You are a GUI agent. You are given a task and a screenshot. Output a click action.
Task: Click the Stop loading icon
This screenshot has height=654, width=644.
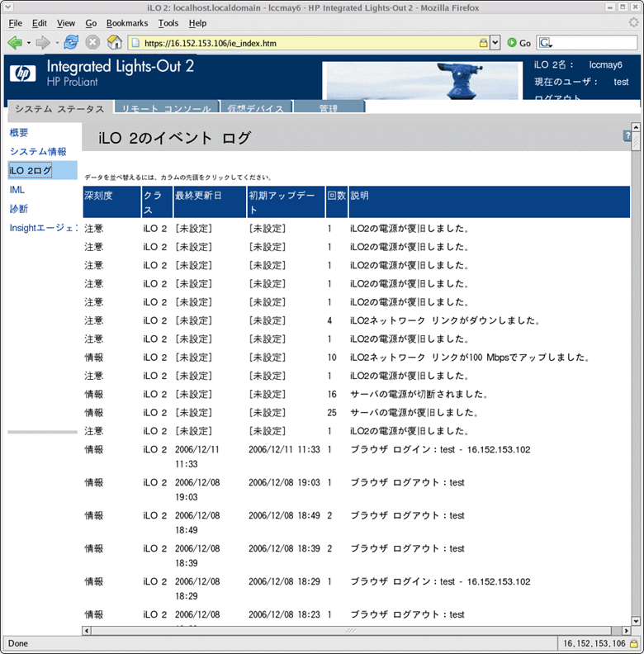pos(93,42)
